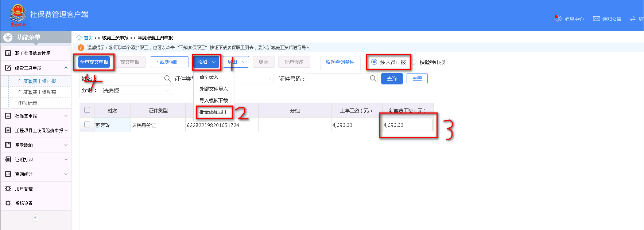Click the 查询统计 chart icon
The image size is (644, 230).
point(8,174)
